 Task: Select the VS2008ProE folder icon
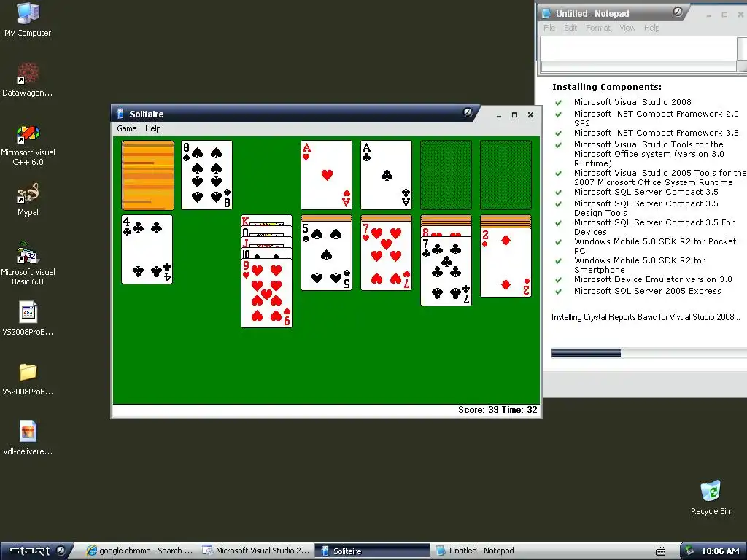click(x=28, y=378)
